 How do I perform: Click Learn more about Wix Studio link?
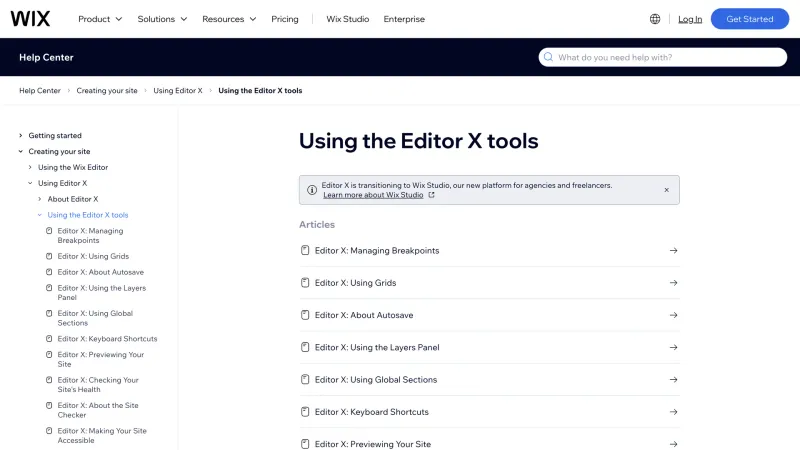coord(373,195)
